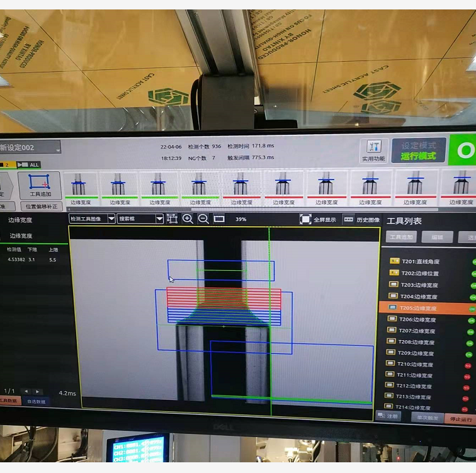Switch to the 自选数据 tab

36,401
